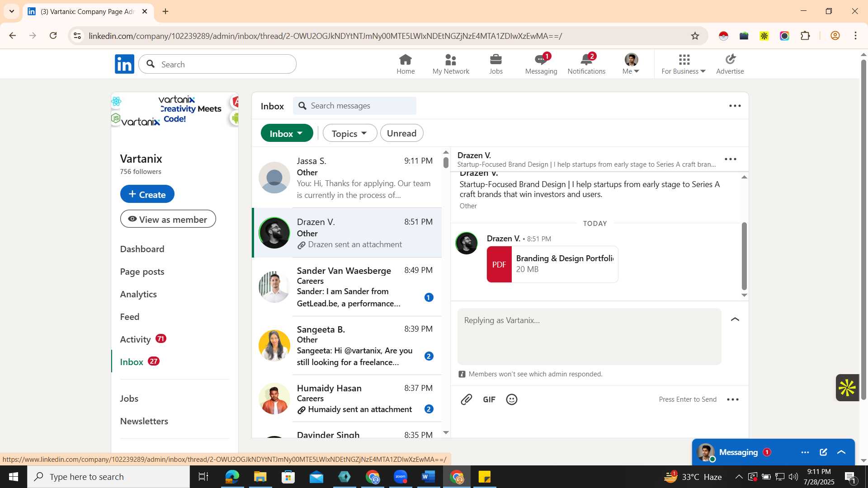Open a new browser tab
868x488 pixels.
[x=165, y=11]
